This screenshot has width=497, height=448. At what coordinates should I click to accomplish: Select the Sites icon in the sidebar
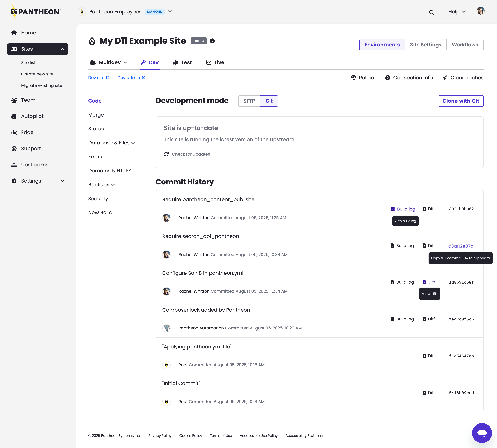[x=14, y=49]
